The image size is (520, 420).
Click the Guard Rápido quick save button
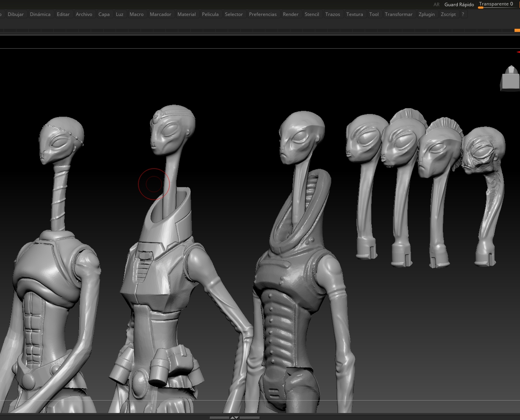coord(459,5)
